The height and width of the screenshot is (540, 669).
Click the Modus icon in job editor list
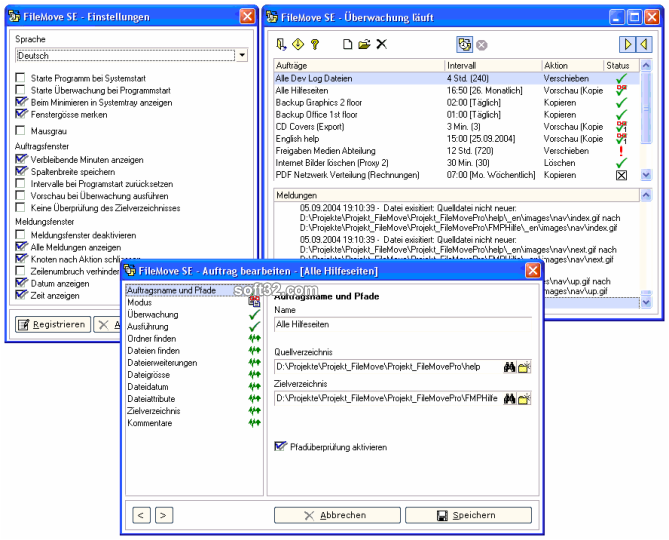tap(254, 302)
